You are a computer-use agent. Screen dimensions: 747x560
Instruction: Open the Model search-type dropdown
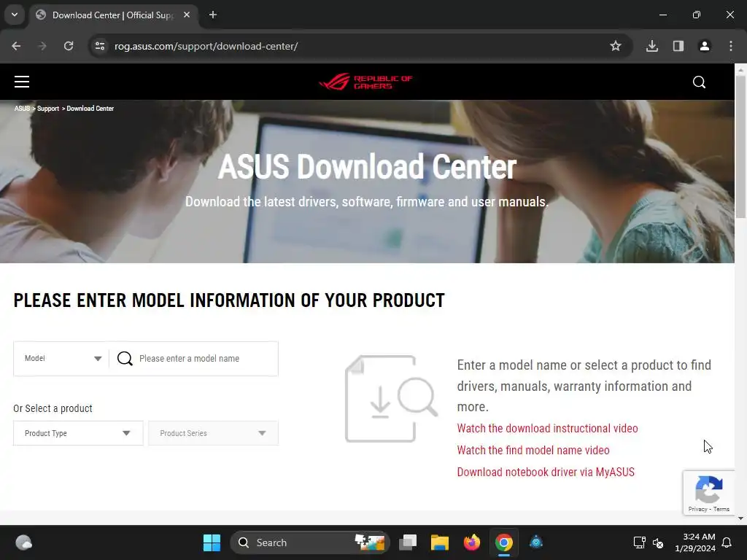(x=63, y=359)
